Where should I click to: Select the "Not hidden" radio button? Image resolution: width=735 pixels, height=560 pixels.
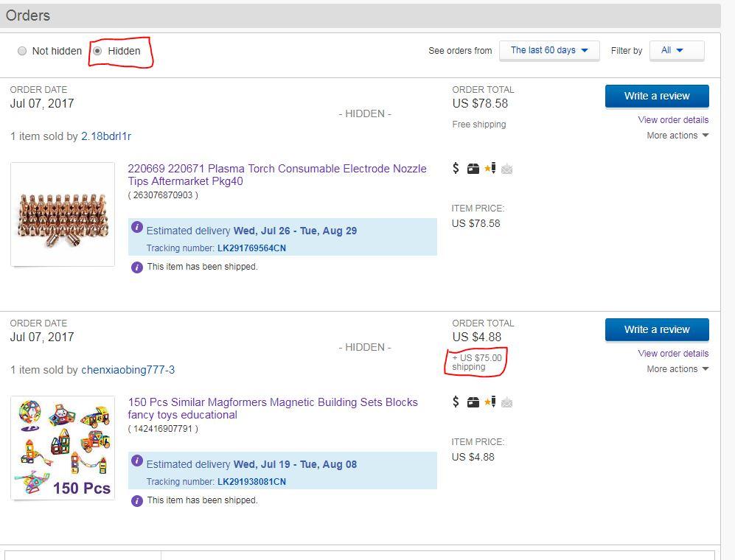(x=22, y=51)
